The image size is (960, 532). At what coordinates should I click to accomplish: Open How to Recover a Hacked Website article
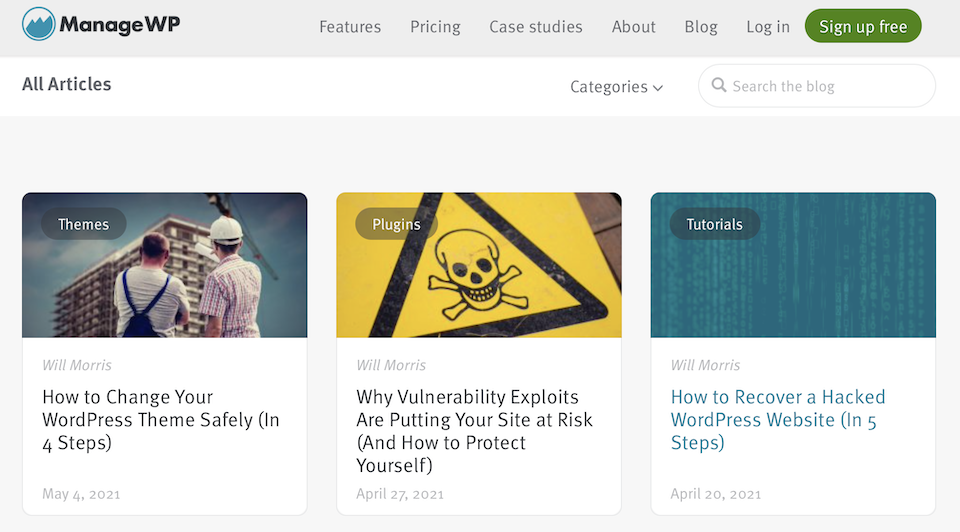click(x=778, y=420)
